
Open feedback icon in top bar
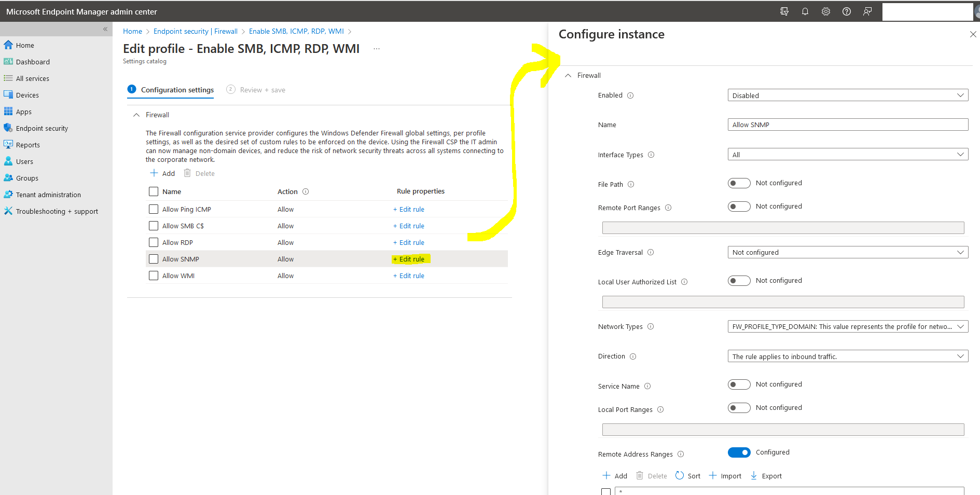[867, 11]
